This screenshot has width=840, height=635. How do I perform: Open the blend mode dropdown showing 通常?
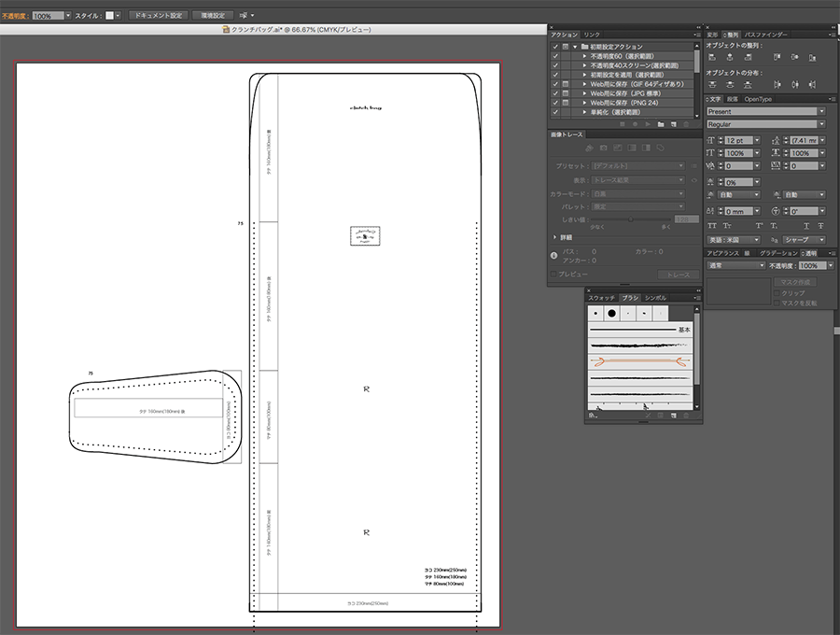(x=735, y=266)
